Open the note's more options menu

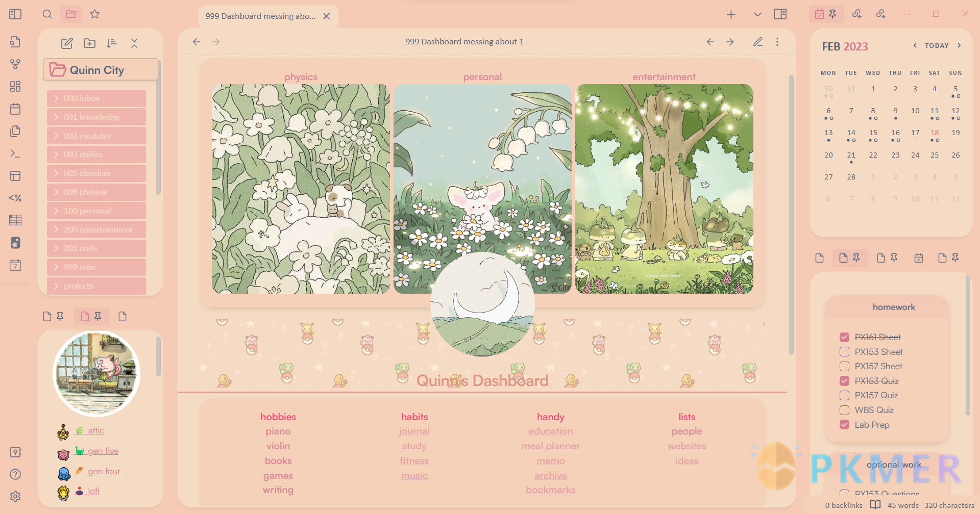777,42
